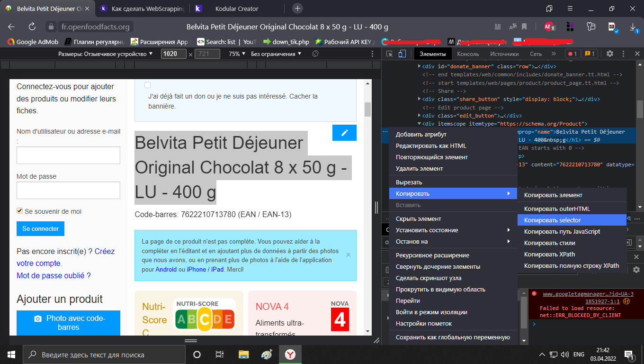Image resolution: width=644 pixels, height=364 pixels.
Task: Open DevTools settings gear
Action: tap(610, 54)
